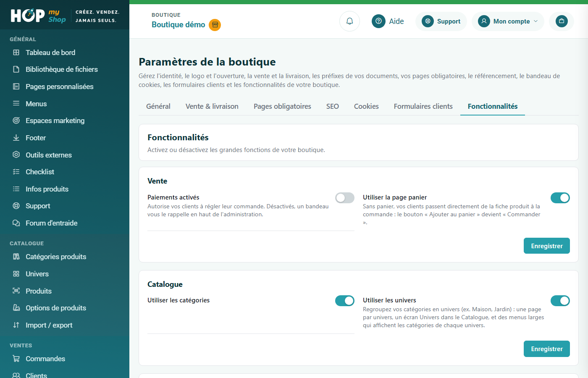The image size is (588, 378).
Task: Open the Vente & livraison tab
Action: click(x=212, y=106)
